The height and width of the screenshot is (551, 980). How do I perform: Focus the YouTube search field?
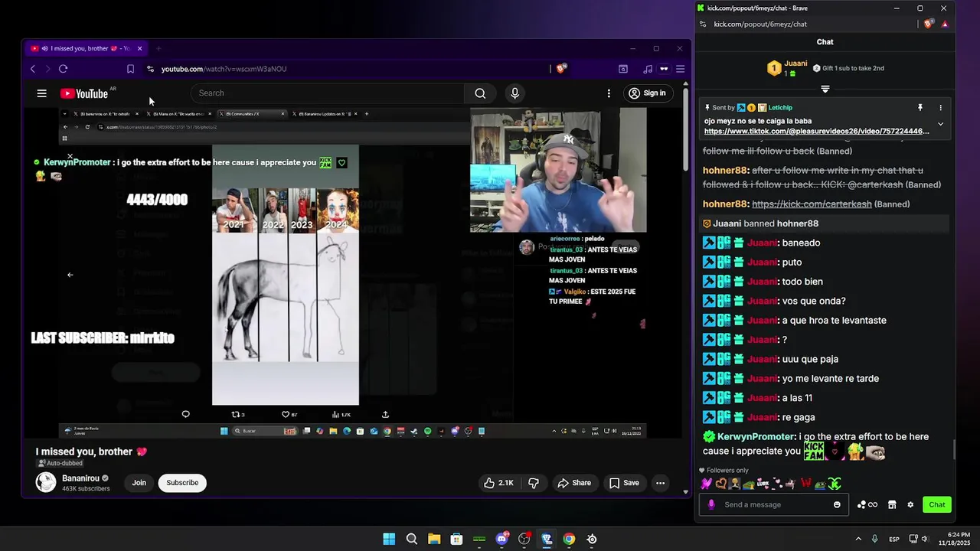click(x=327, y=93)
